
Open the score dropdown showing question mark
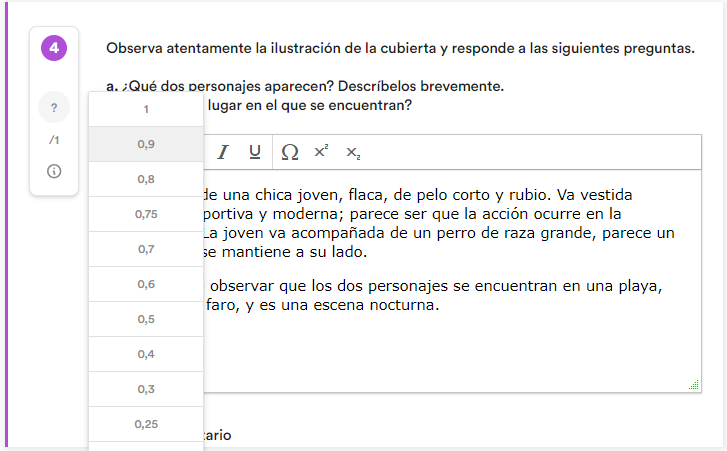click(54, 107)
